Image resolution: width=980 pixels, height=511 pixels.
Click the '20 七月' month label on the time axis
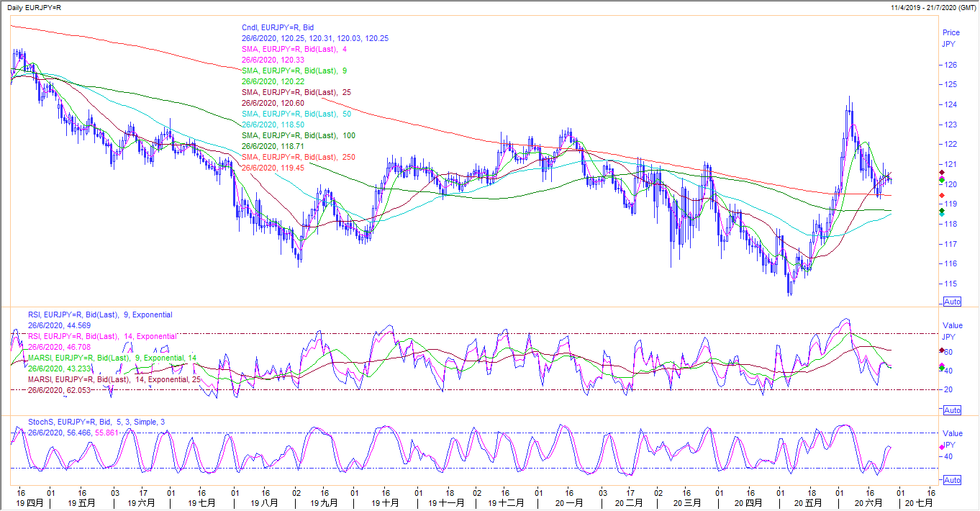pos(920,503)
